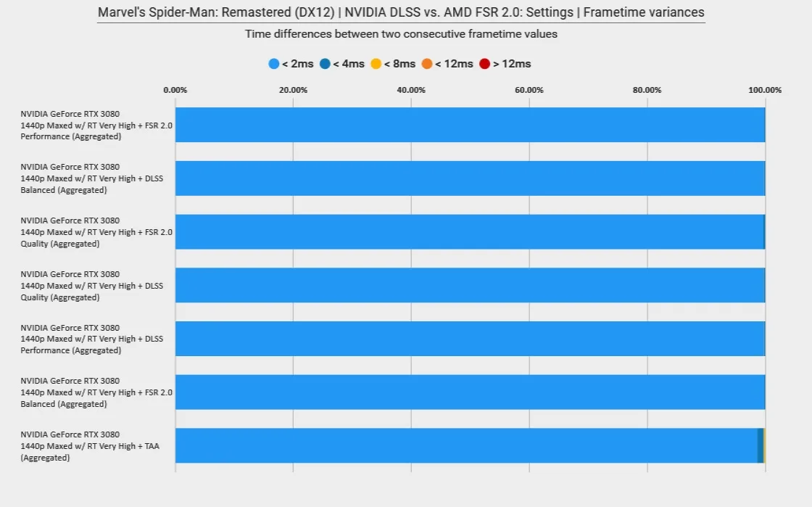Click the 20.00% axis label
The height and width of the screenshot is (507, 812).
[x=293, y=90]
